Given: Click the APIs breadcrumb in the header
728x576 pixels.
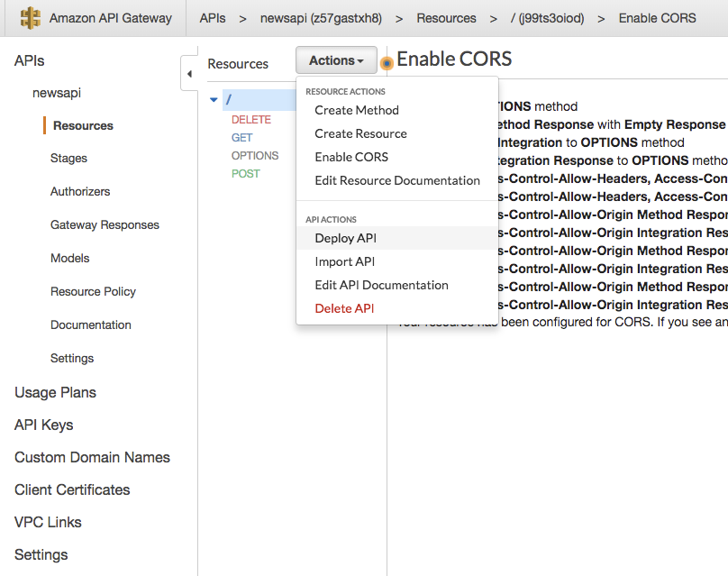Looking at the screenshot, I should [213, 18].
